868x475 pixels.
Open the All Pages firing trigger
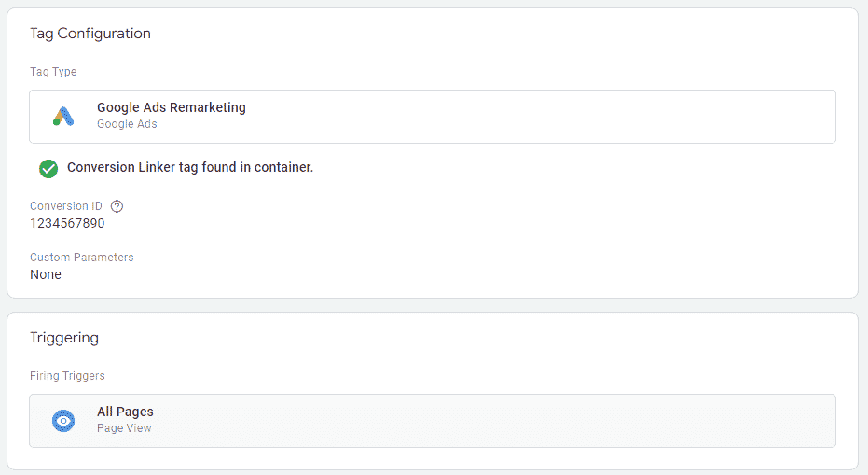tap(433, 421)
